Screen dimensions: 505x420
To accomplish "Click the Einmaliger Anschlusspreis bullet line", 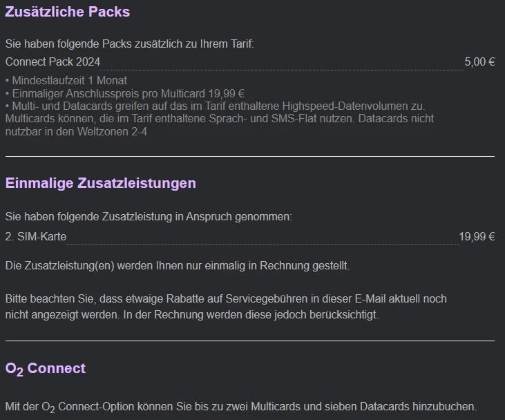I will point(126,93).
